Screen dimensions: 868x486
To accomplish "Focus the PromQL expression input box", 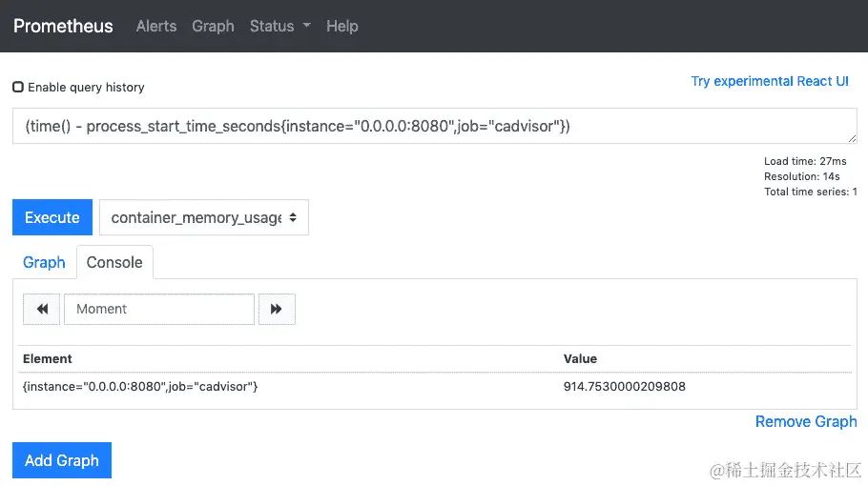I will (x=434, y=126).
